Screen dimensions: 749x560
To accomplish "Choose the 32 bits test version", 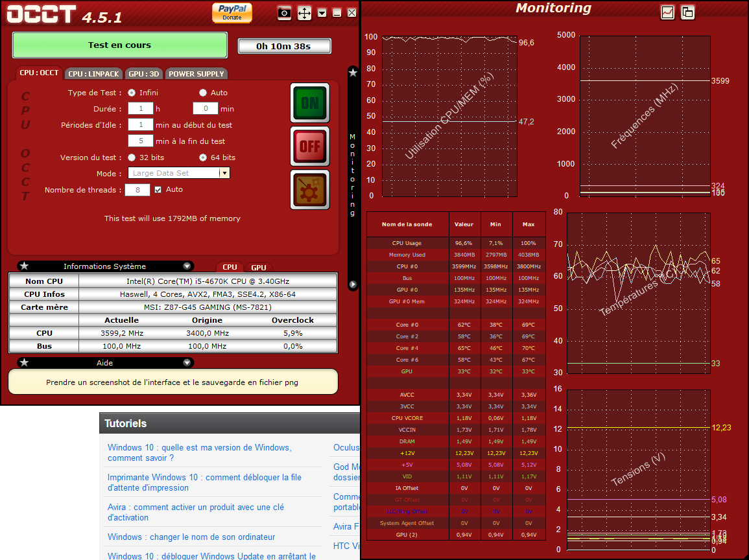I will 132,157.
